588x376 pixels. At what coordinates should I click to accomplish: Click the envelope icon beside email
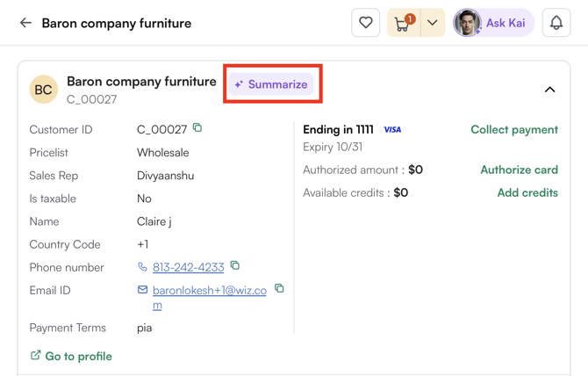tap(142, 289)
